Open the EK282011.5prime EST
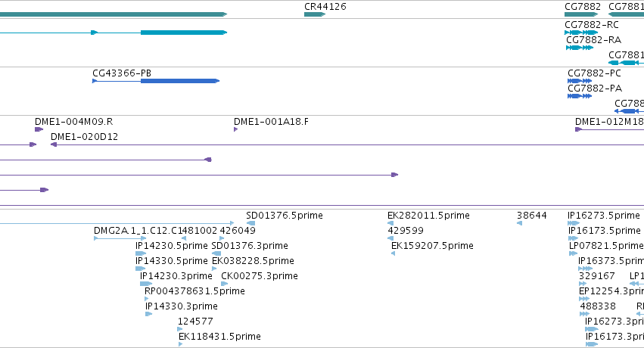 (390, 223)
